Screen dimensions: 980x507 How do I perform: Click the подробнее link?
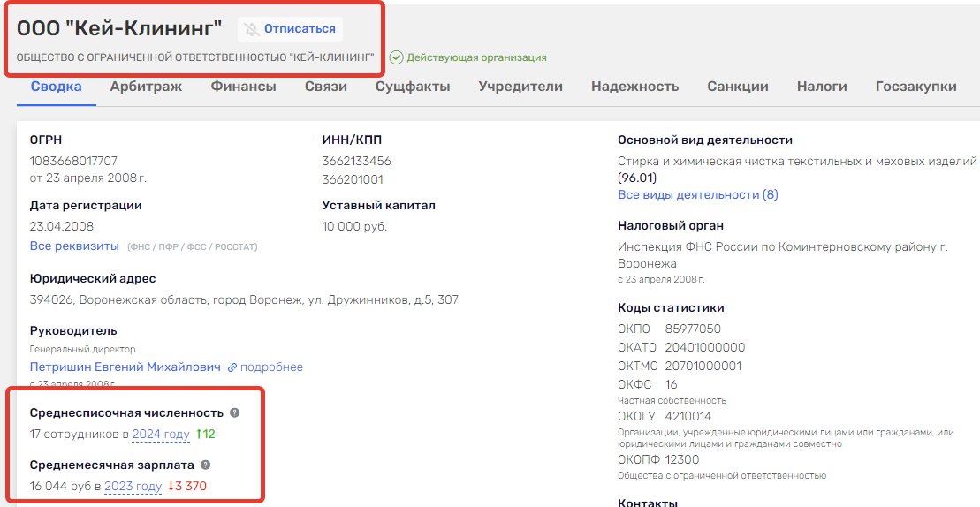(x=271, y=367)
